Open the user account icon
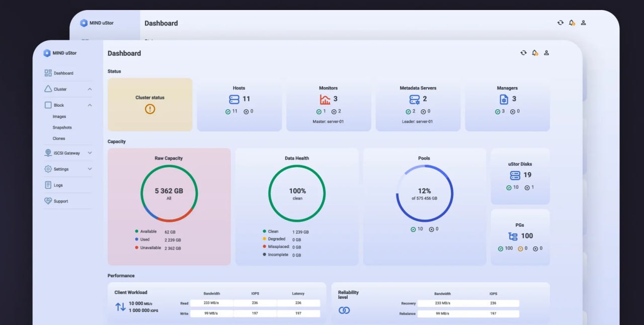This screenshot has width=644, height=325. click(546, 52)
